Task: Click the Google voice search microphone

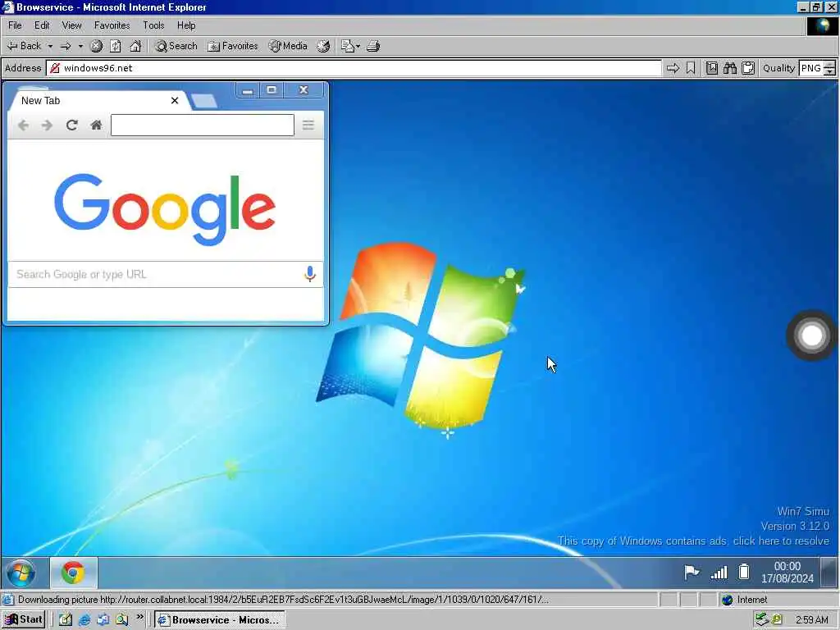Action: pyautogui.click(x=309, y=274)
